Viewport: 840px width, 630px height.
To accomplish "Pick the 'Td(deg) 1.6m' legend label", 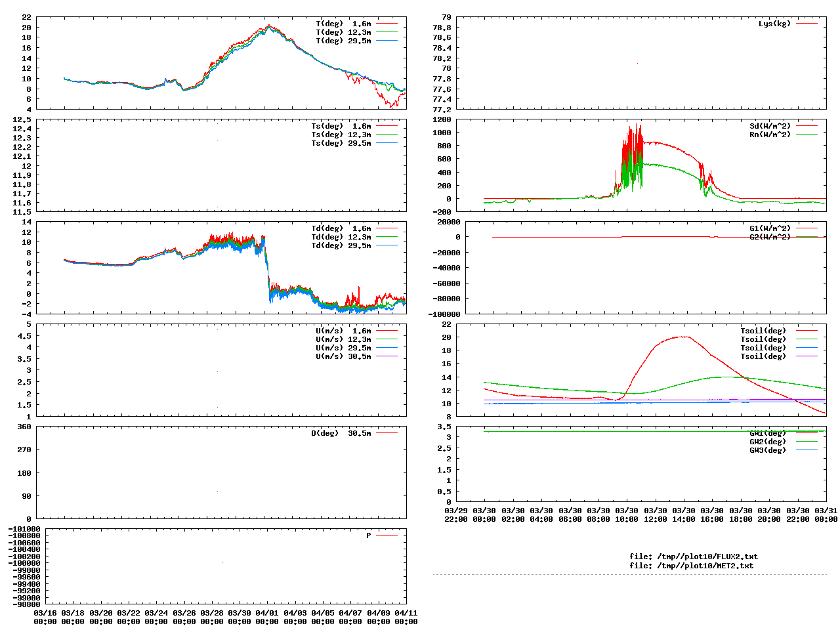I will click(x=341, y=228).
